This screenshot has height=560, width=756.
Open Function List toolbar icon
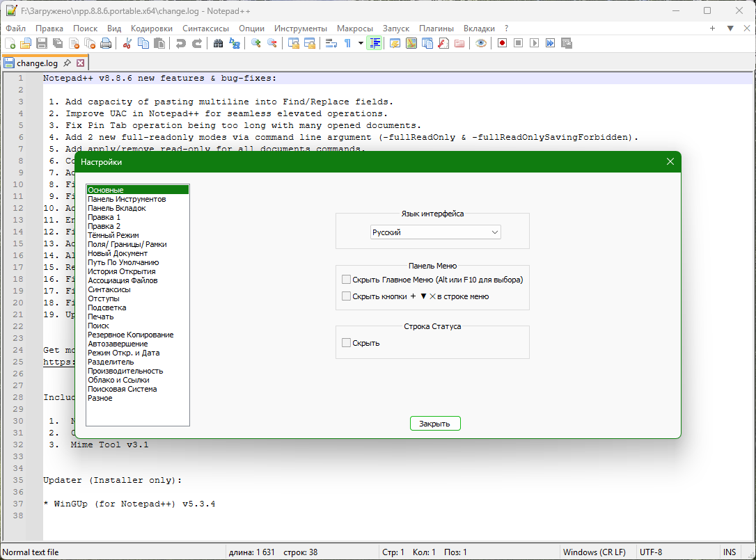pyautogui.click(x=443, y=43)
